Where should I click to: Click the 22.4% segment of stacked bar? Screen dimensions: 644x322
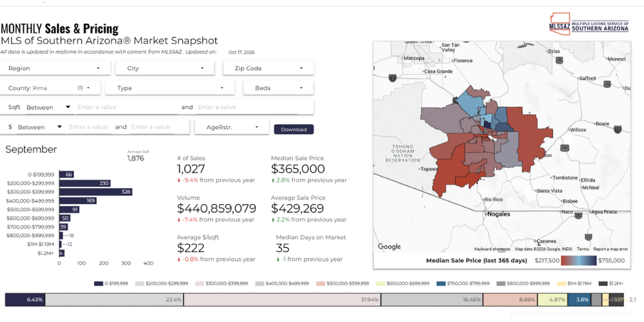(114, 300)
